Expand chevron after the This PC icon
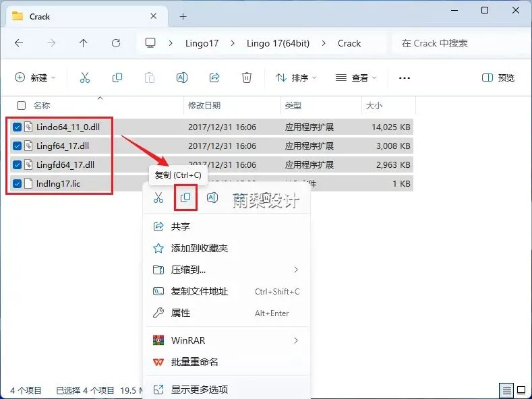Viewport: 532px width, 399px height. [x=171, y=43]
